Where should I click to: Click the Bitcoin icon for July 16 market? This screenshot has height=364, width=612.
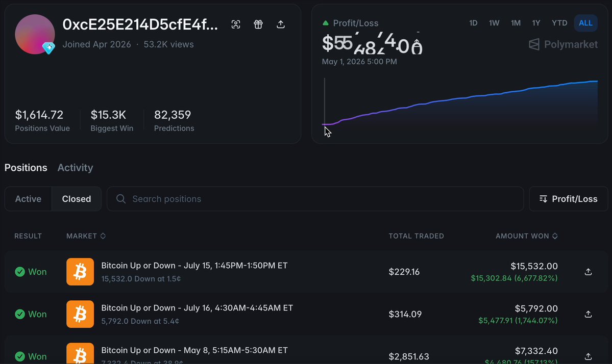click(80, 314)
